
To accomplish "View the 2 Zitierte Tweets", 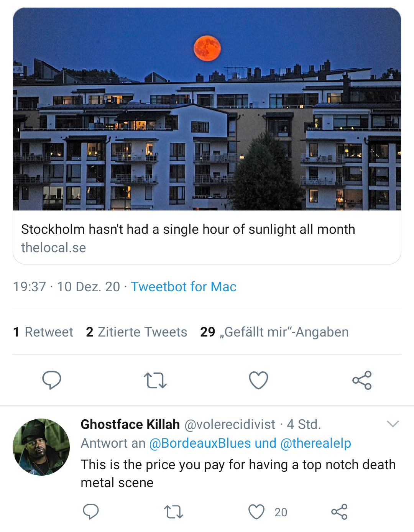I will coord(136,332).
